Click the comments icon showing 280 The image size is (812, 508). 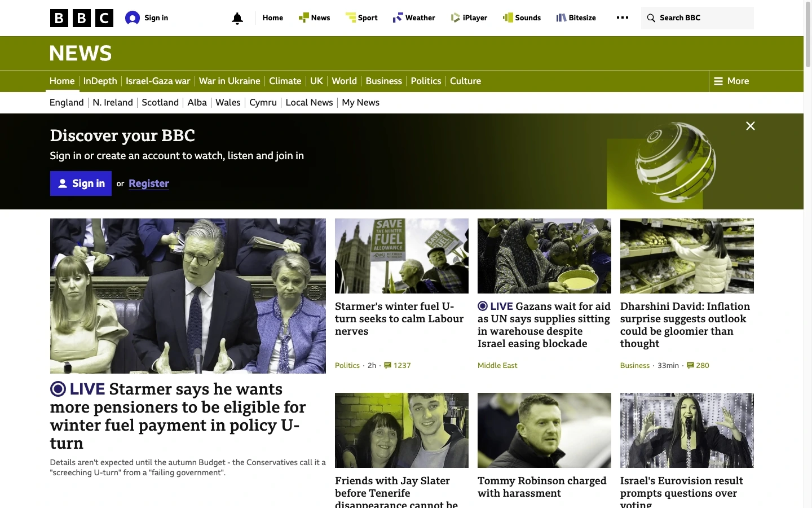690,365
